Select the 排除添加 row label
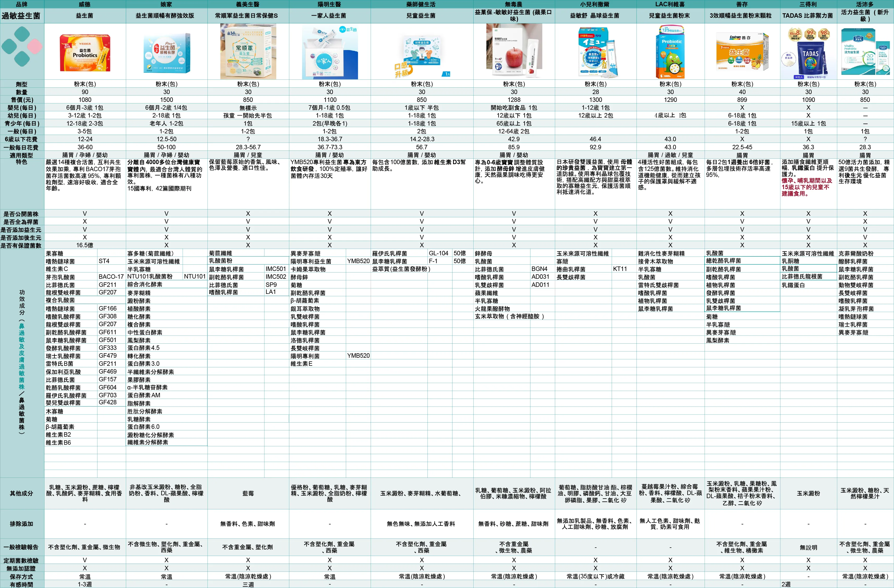This screenshot has width=894, height=588. (22, 524)
